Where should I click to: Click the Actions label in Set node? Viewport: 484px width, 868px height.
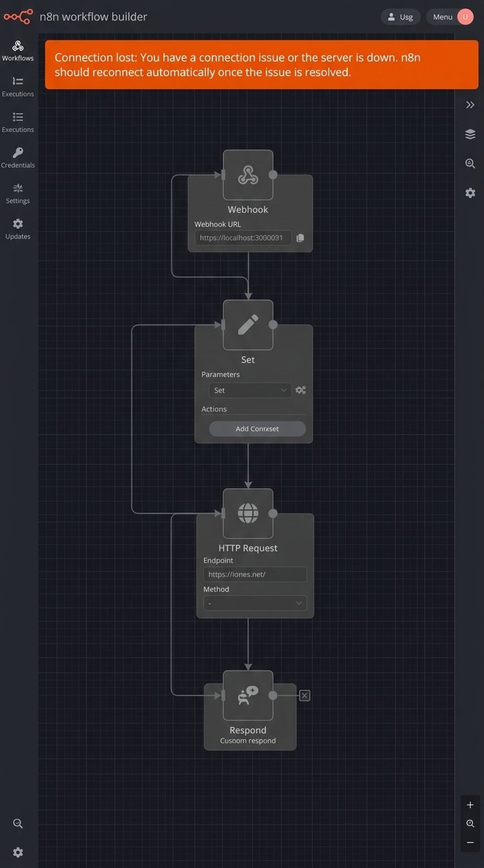214,409
